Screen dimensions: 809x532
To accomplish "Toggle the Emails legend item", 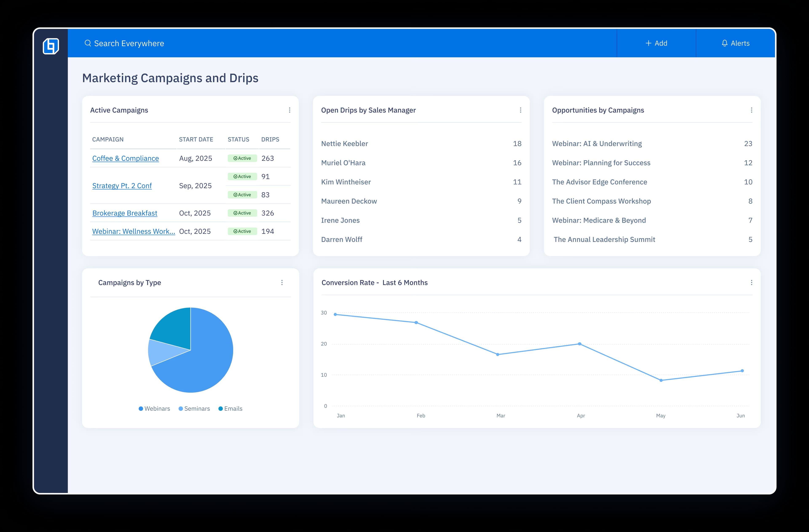I will click(230, 409).
